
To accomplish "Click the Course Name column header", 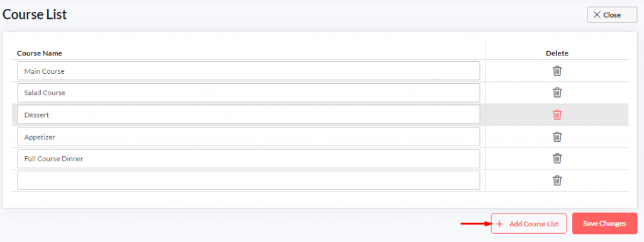I will coord(40,53).
